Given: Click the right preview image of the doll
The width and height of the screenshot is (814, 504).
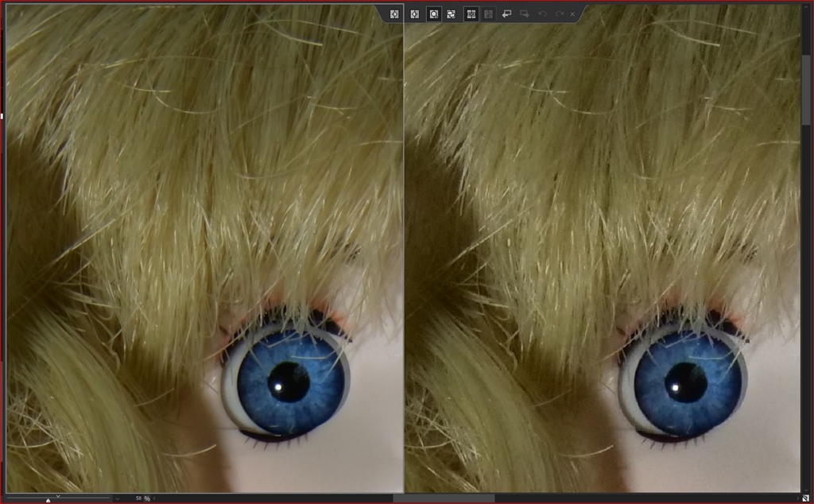Looking at the screenshot, I should click(x=603, y=248).
